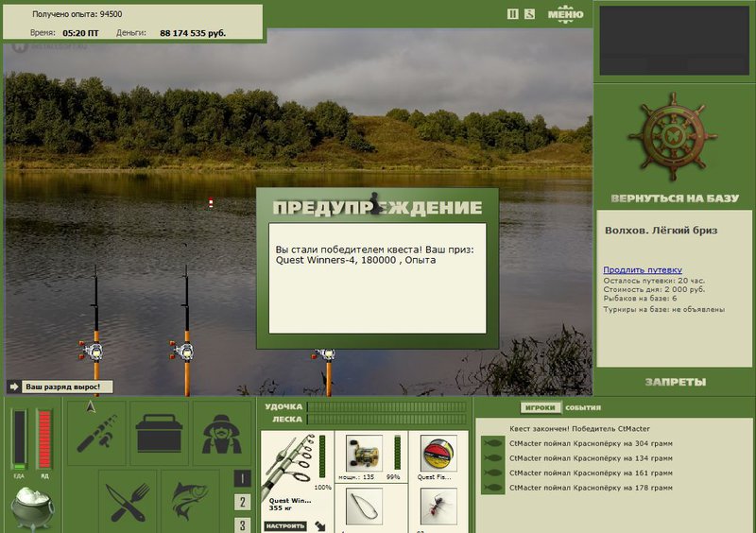This screenshot has width=756, height=533.
Task: Select rod slot 1
Action: coord(242,478)
